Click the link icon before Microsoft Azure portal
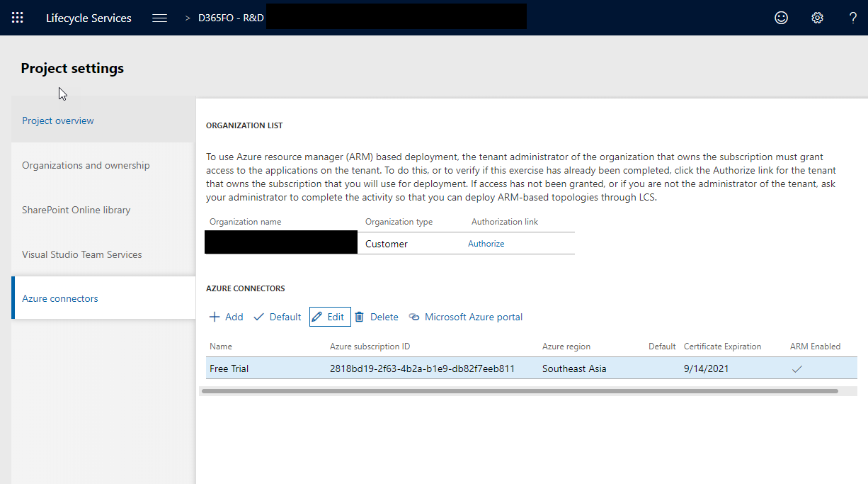868x484 pixels. point(414,317)
